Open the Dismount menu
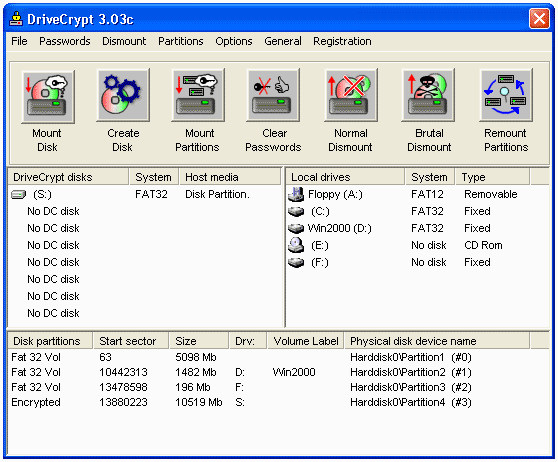The height and width of the screenshot is (462, 558). 124,41
